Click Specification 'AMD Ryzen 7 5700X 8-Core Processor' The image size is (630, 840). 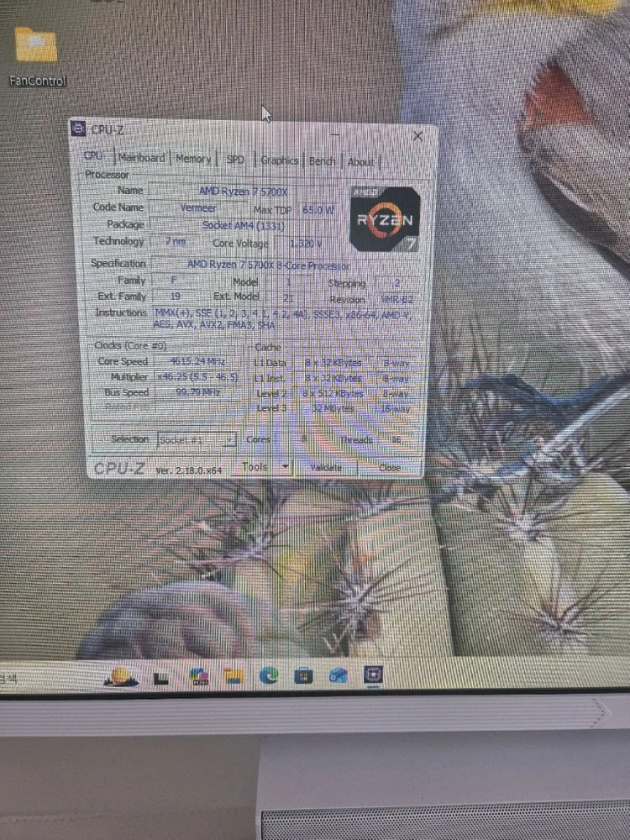pyautogui.click(x=268, y=265)
